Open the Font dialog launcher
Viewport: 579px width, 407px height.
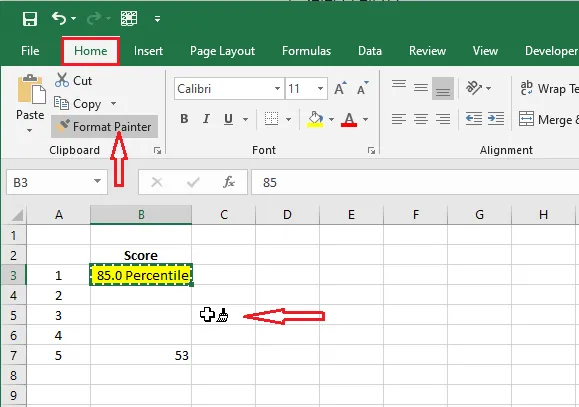[371, 150]
